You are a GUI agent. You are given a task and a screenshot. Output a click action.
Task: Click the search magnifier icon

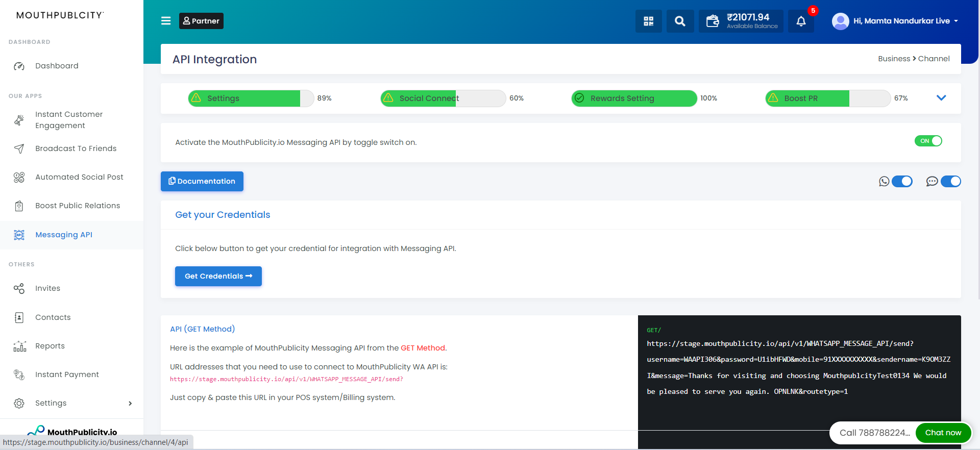coord(680,21)
